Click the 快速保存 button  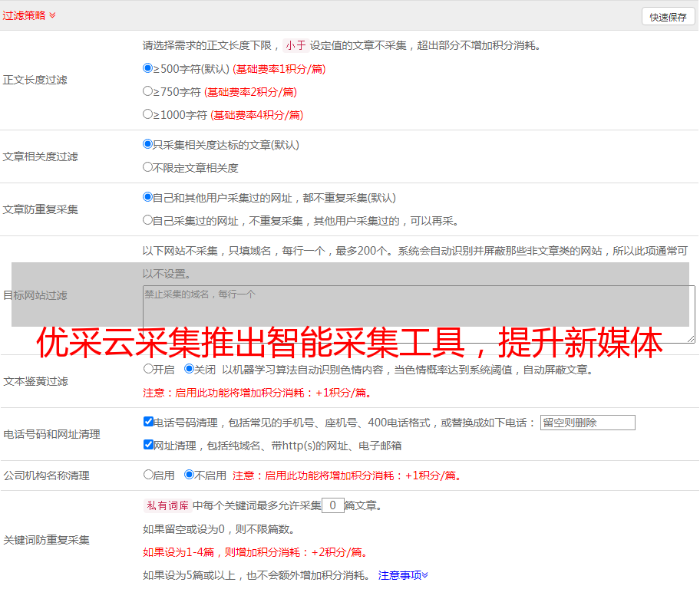click(668, 17)
